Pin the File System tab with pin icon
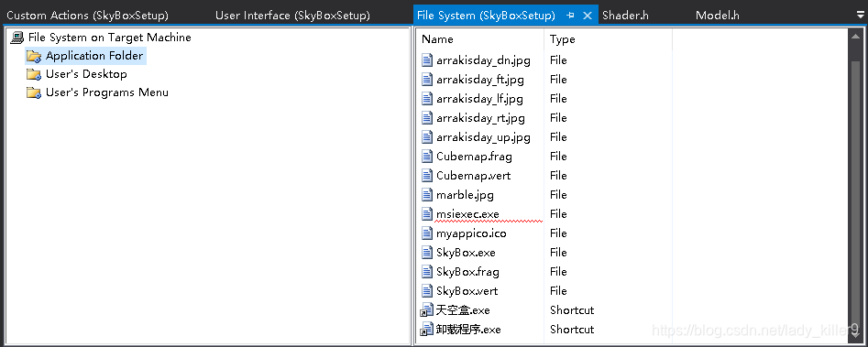Image resolution: width=868 pixels, height=347 pixels. (x=571, y=16)
